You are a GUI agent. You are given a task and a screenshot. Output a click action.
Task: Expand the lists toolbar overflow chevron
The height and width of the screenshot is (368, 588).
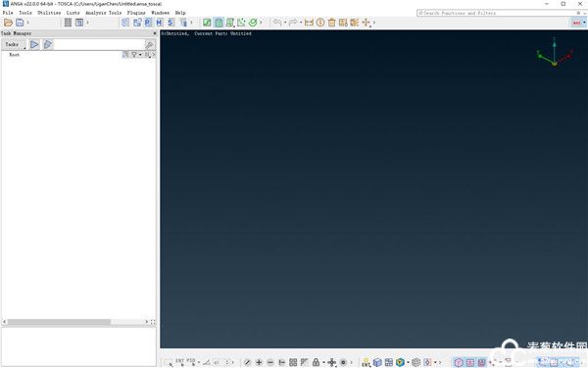pyautogui.click(x=191, y=23)
